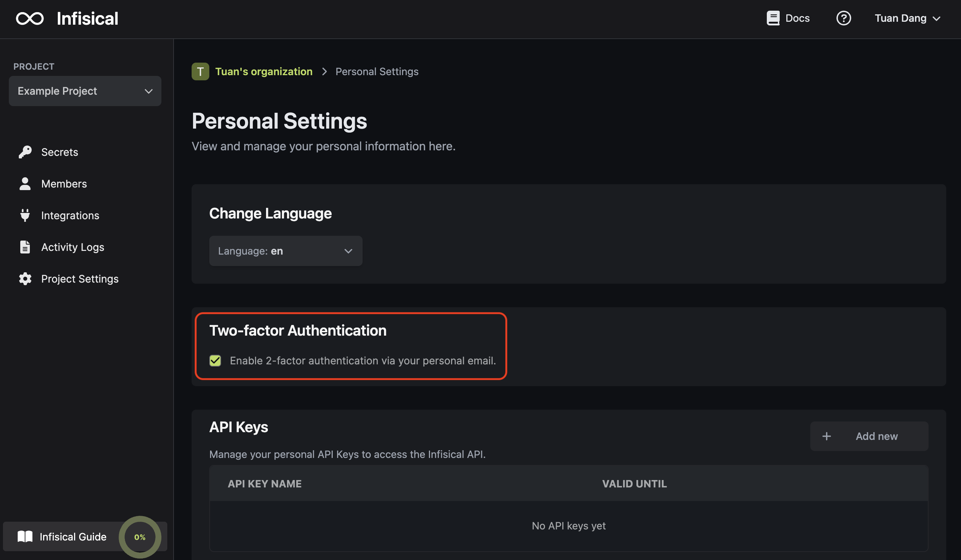The width and height of the screenshot is (961, 560).
Task: Click the VALID UNTIL column header
Action: [634, 483]
